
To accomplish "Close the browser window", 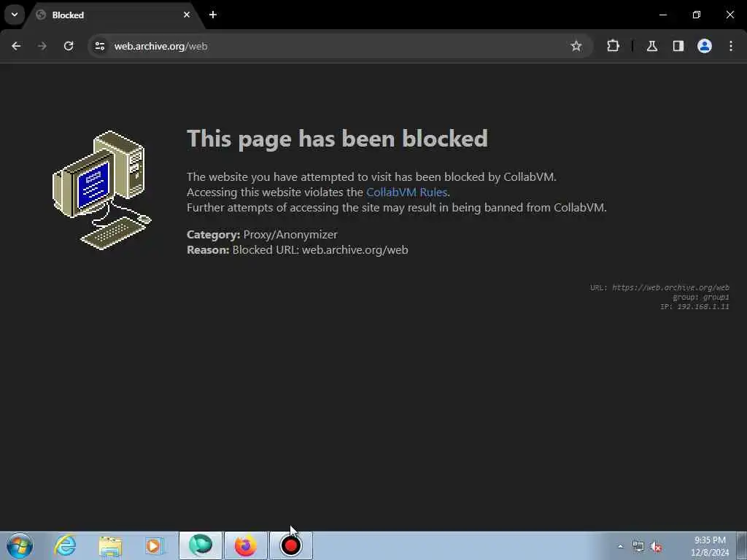I will pyautogui.click(x=729, y=15).
